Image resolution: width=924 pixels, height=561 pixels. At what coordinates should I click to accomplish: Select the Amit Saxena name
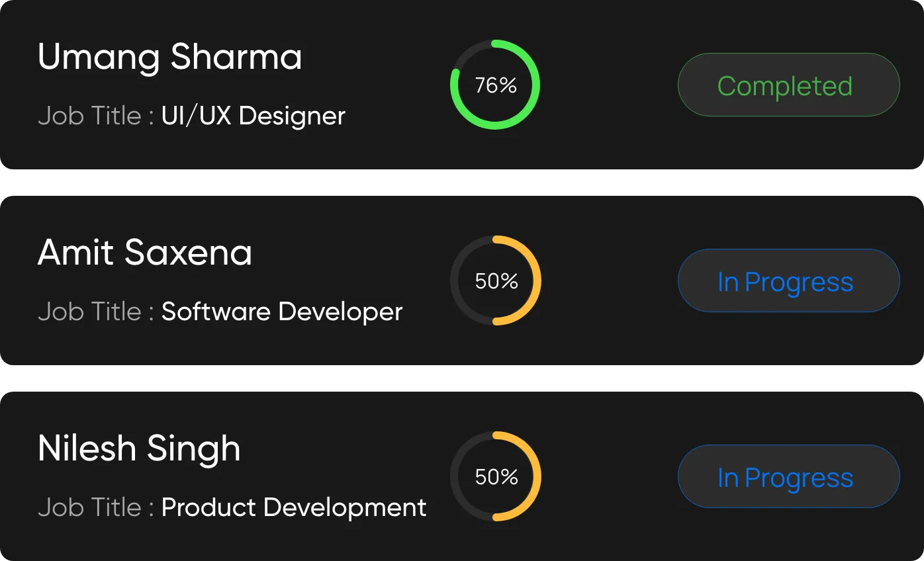click(144, 253)
